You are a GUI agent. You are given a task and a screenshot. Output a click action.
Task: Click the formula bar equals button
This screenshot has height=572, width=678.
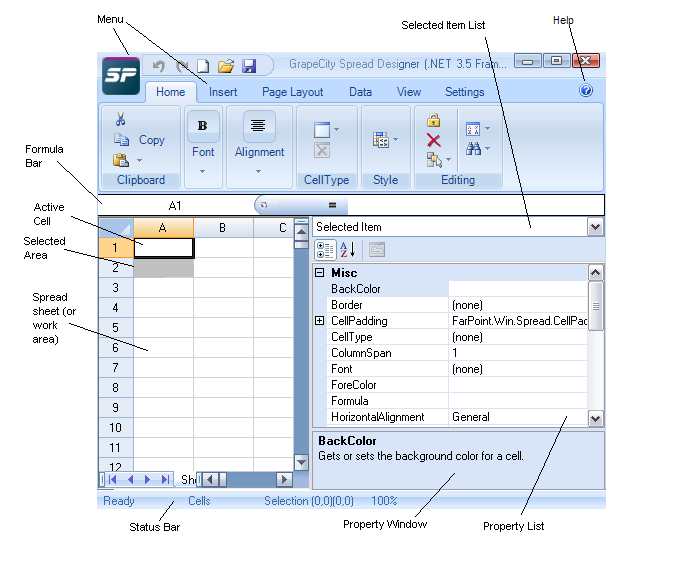[332, 205]
